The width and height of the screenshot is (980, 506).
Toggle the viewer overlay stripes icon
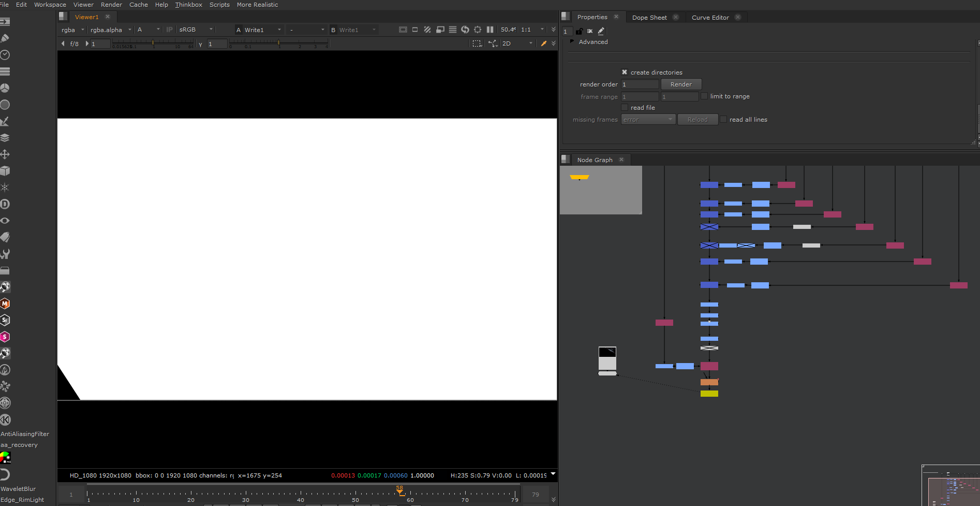click(x=427, y=30)
